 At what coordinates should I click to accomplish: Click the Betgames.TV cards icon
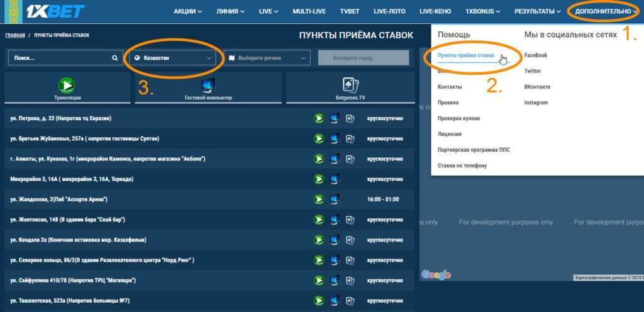tap(350, 84)
